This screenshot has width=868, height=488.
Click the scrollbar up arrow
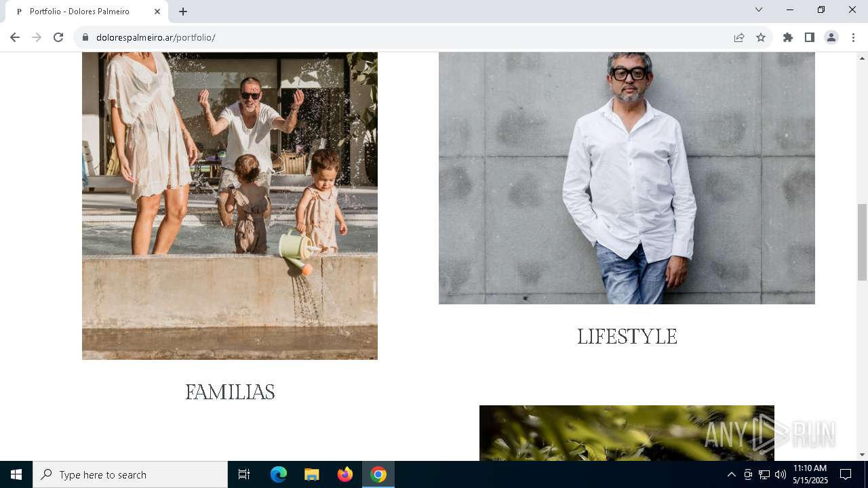pyautogui.click(x=863, y=58)
